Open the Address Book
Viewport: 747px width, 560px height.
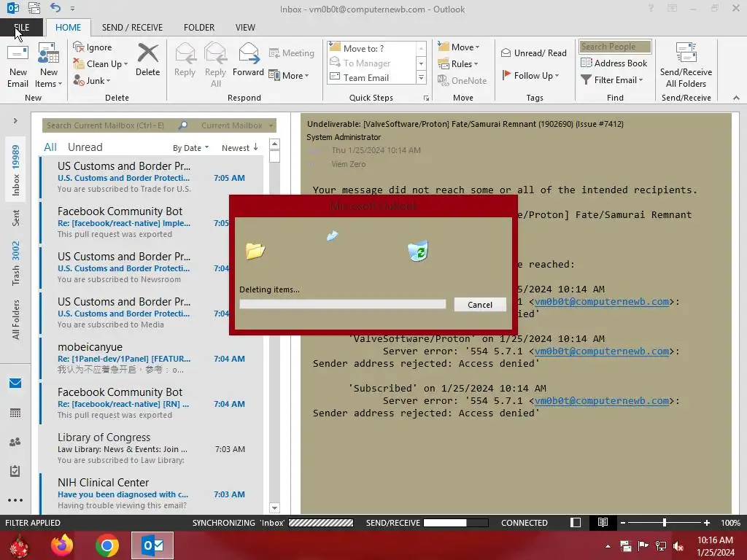[614, 63]
